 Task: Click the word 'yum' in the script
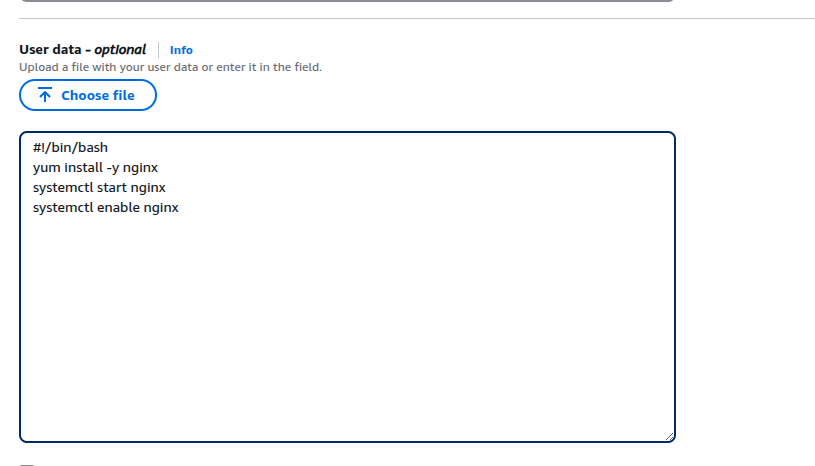click(x=46, y=168)
